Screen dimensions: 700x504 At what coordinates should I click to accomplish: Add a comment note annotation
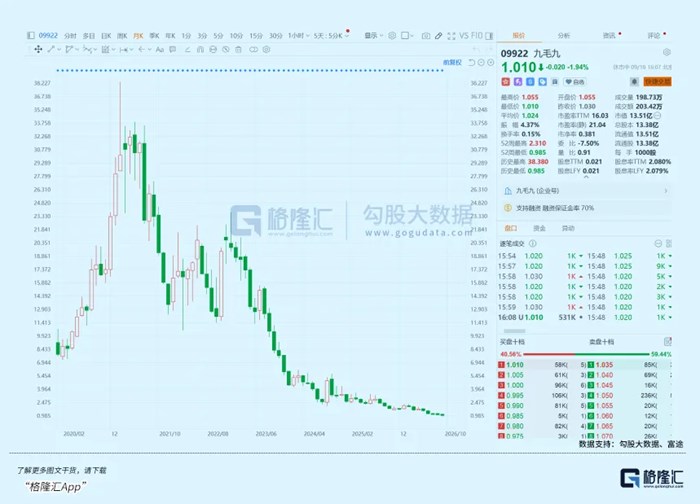[173, 50]
